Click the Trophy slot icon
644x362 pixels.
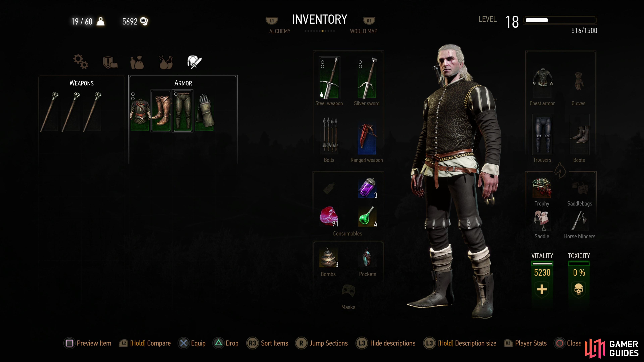pos(542,188)
